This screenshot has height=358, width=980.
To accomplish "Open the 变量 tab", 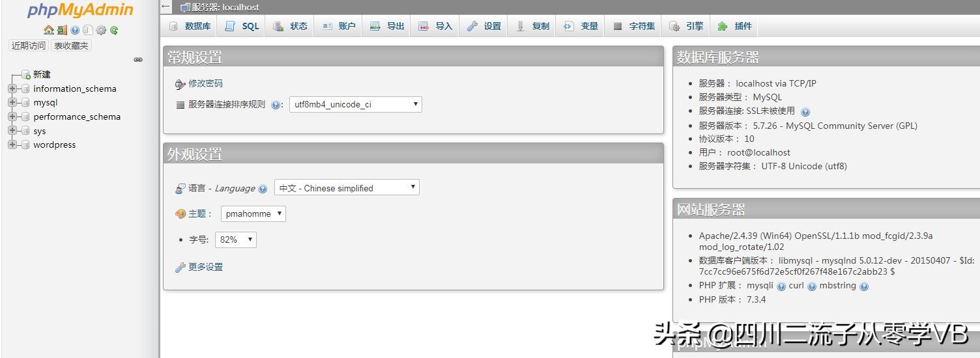I will [581, 26].
